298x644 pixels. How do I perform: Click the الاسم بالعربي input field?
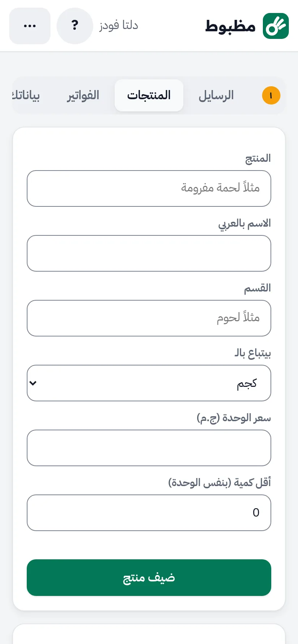[149, 253]
